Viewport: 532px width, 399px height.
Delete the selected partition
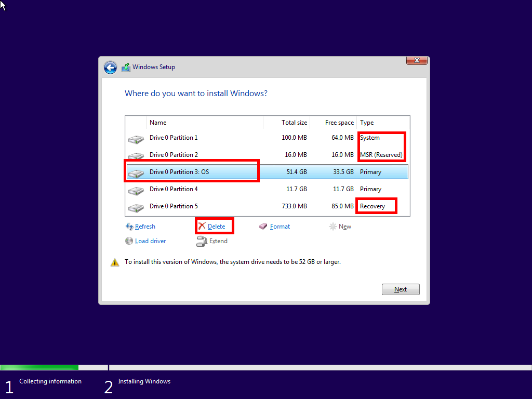click(x=216, y=227)
